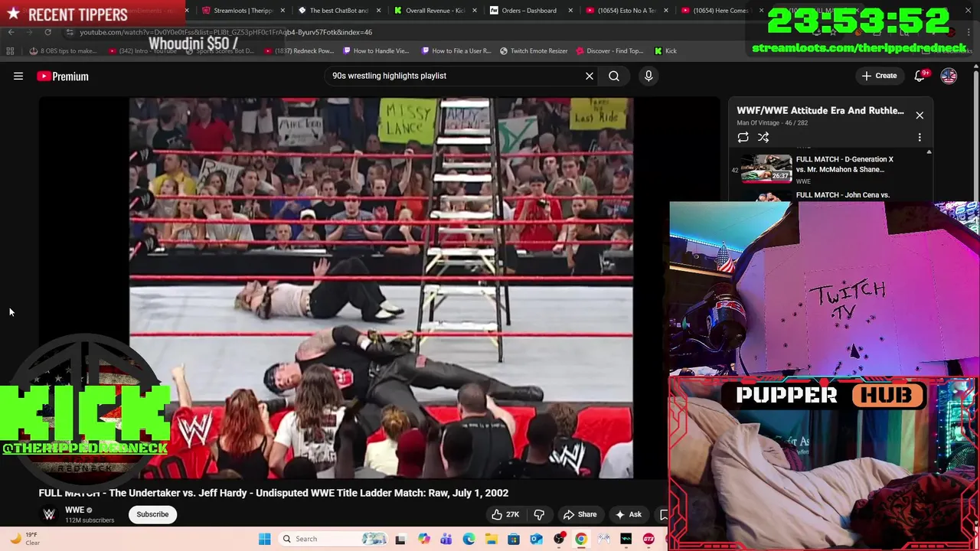Switch to Google Chrome on the taskbar
980x551 pixels.
pyautogui.click(x=581, y=539)
